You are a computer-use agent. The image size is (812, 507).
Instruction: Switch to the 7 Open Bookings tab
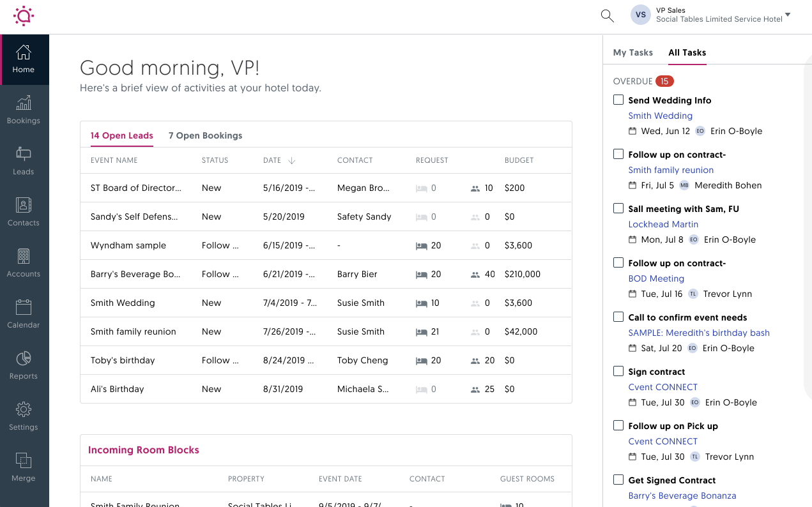point(205,135)
